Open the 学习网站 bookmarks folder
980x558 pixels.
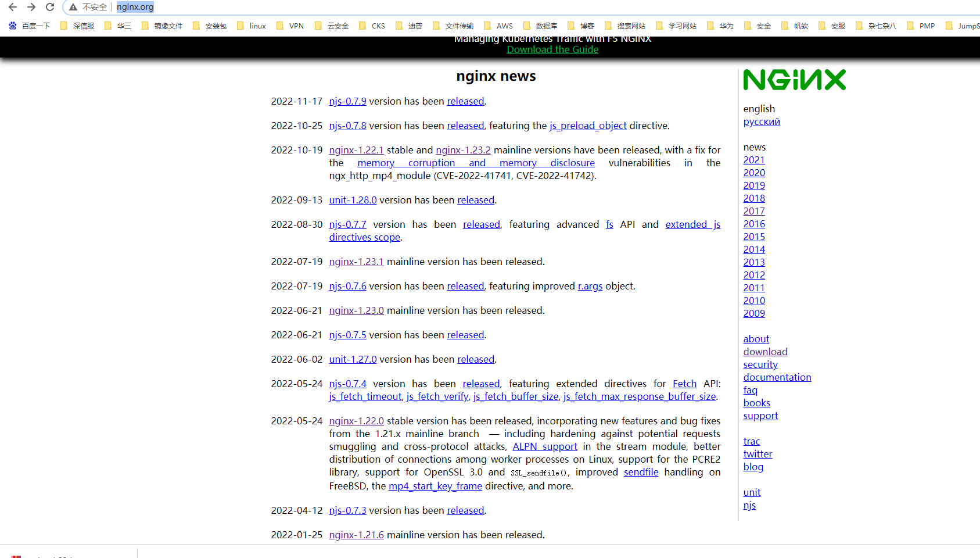pyautogui.click(x=676, y=26)
